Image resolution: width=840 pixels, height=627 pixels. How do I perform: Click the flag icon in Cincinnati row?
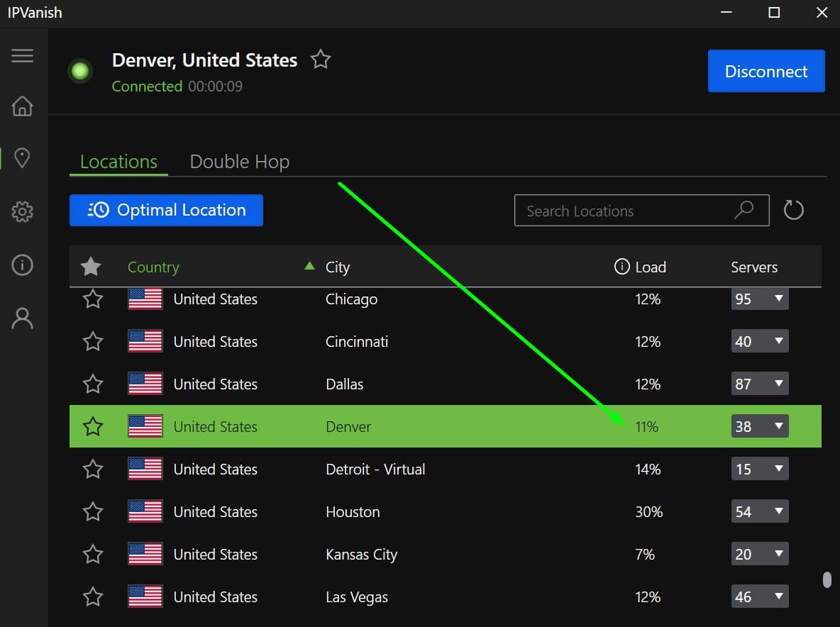145,341
